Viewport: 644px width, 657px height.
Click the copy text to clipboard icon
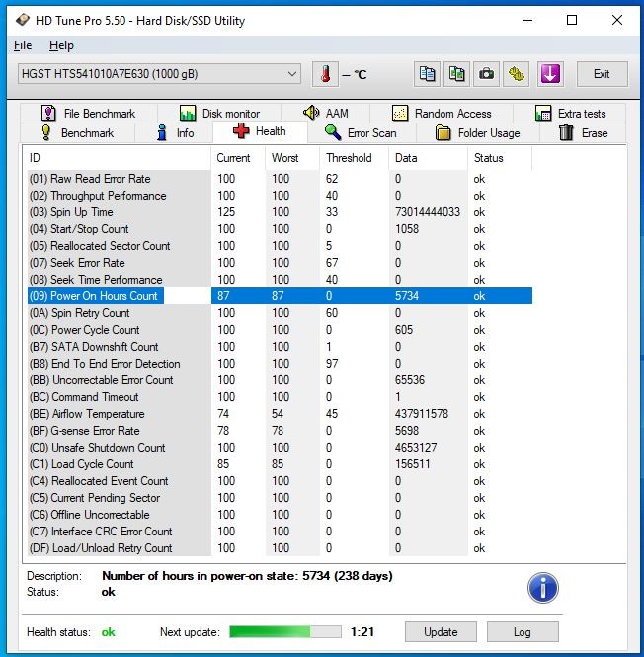[x=427, y=74]
